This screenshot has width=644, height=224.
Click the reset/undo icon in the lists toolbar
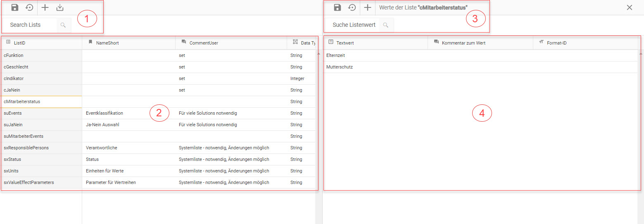tap(29, 7)
